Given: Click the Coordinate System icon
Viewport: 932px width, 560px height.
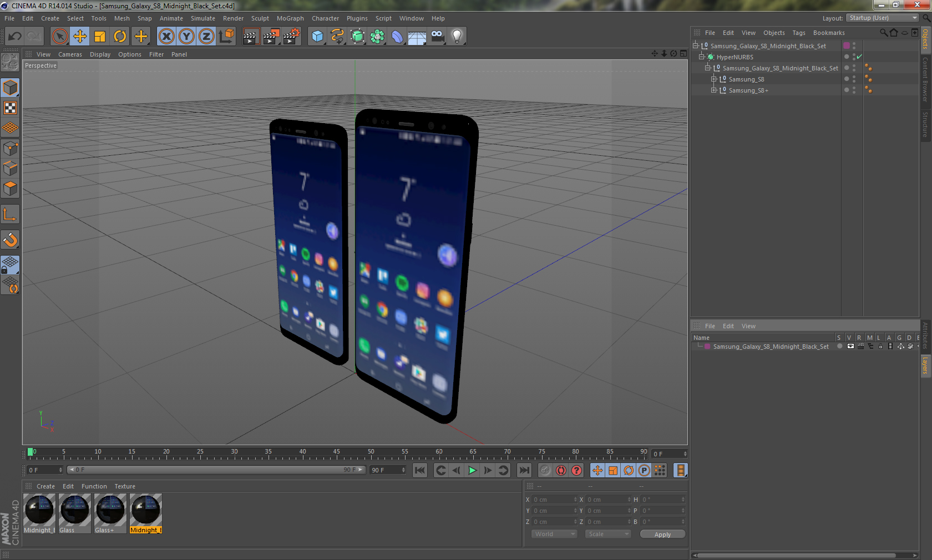Looking at the screenshot, I should [226, 37].
